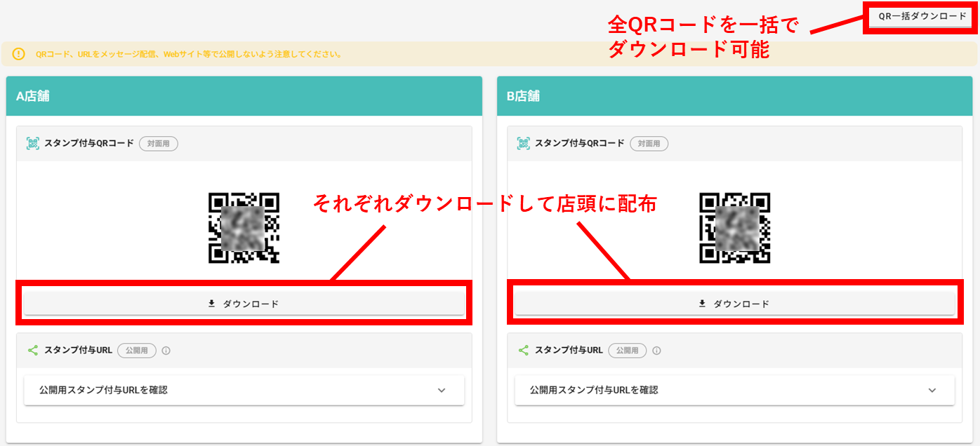Click the info icon beside B店舗 公開用

click(x=657, y=351)
